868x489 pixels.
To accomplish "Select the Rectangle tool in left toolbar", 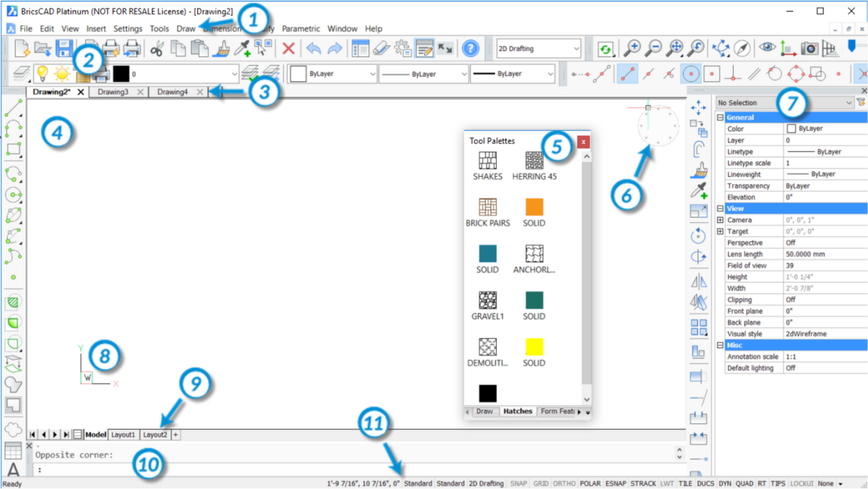I will click(13, 149).
